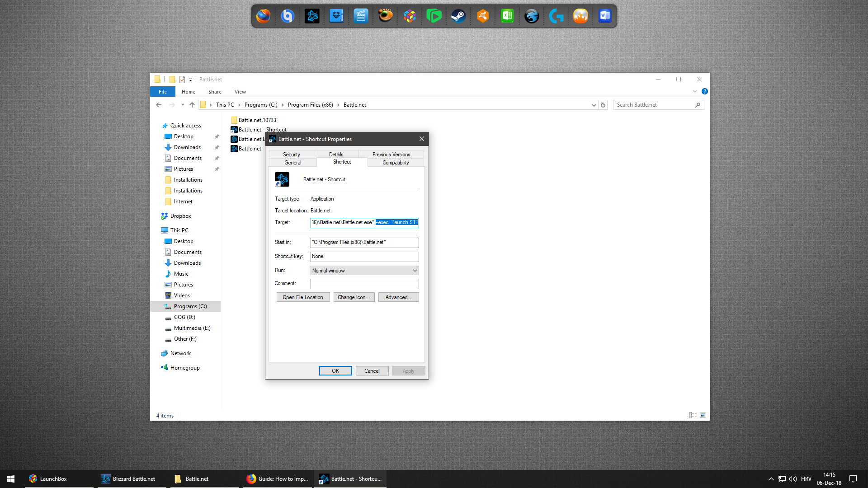
Task: Open address bar history dropdown
Action: coord(594,105)
